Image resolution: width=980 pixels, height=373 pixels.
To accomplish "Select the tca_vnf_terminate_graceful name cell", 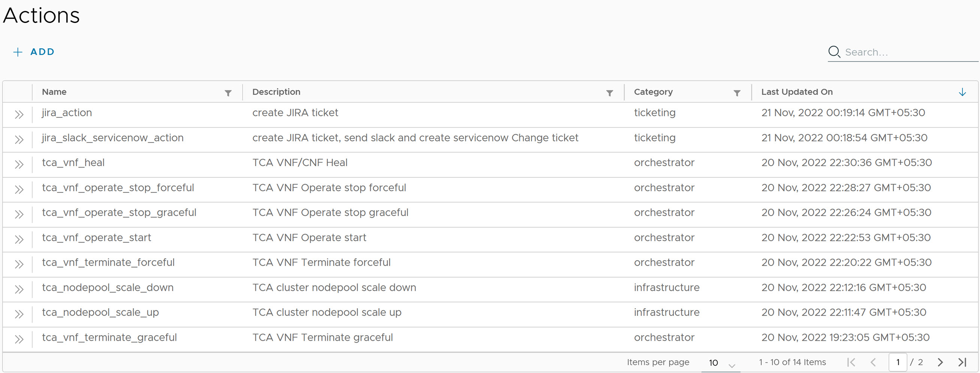I will 109,337.
